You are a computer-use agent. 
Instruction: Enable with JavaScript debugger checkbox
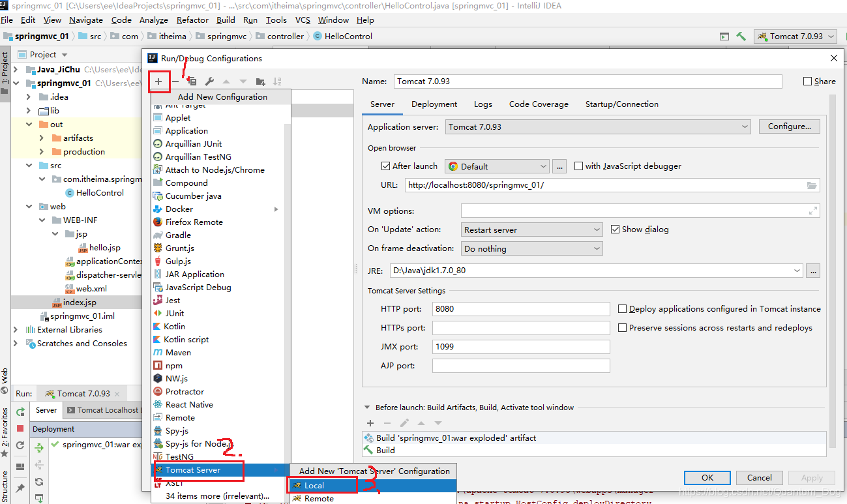click(x=578, y=166)
